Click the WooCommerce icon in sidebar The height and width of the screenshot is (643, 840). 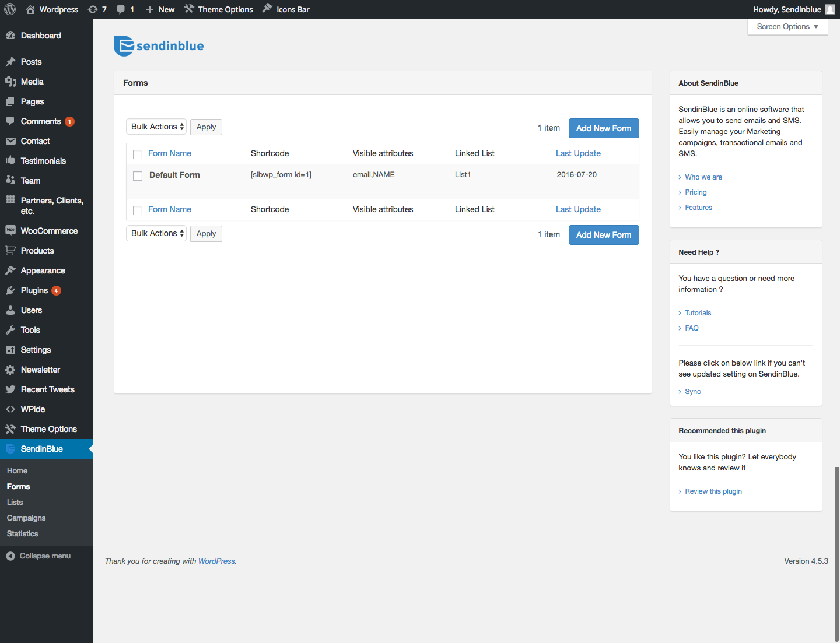tap(10, 231)
